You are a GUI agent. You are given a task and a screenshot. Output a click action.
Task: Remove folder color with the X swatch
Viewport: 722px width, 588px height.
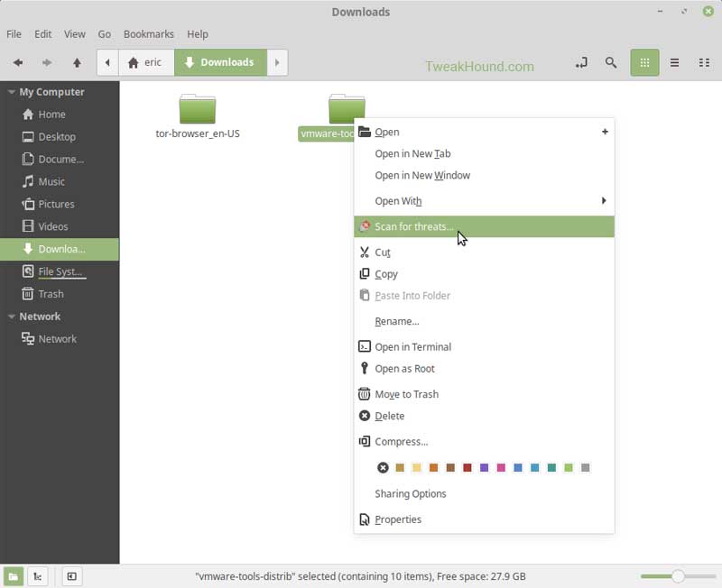coord(383,468)
